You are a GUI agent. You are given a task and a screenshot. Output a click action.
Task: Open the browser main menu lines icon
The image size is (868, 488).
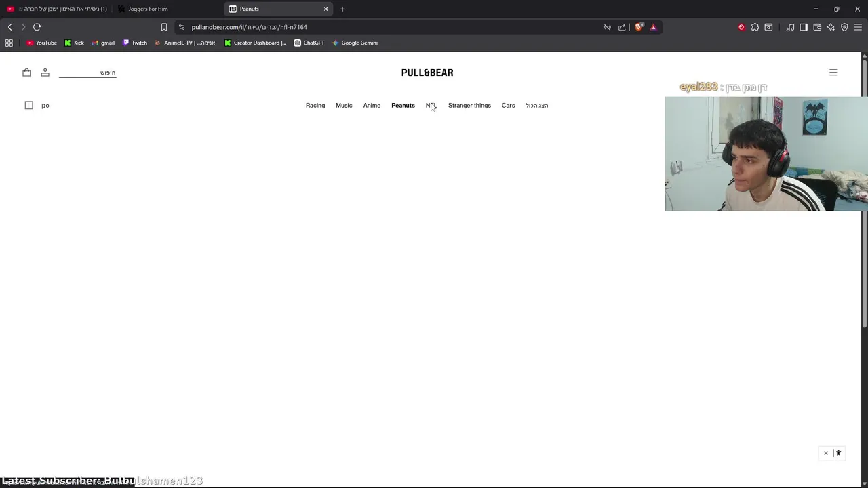click(x=858, y=27)
